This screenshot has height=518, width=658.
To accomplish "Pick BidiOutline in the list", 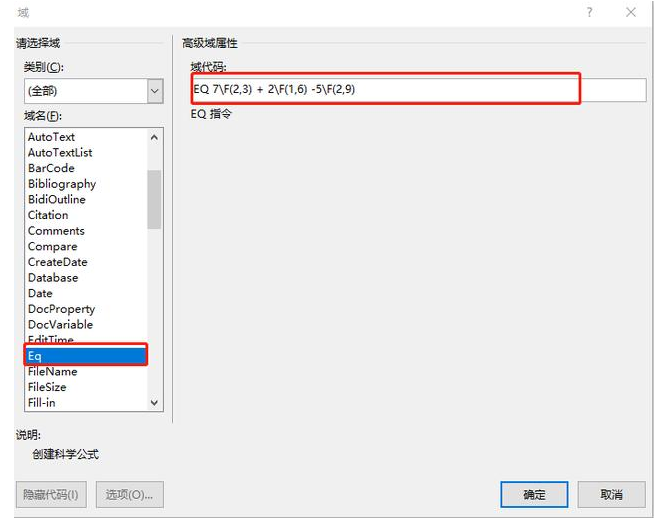I will tap(57, 199).
